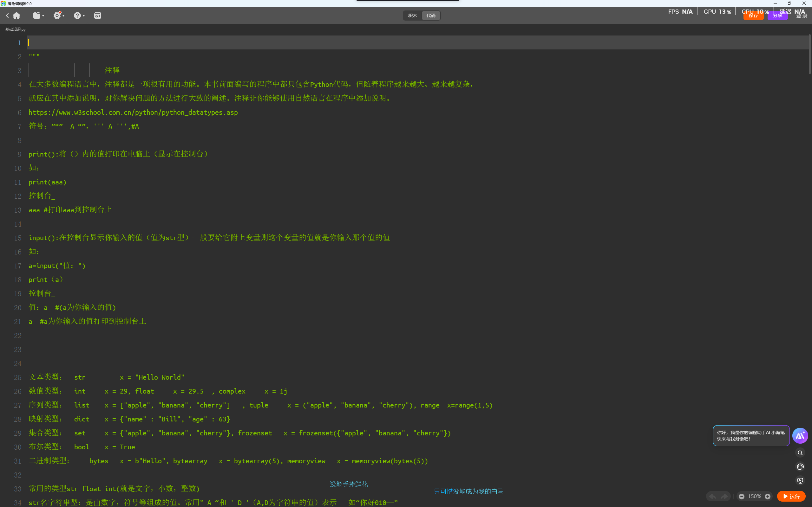Open the console monitor icon
The image size is (812, 507).
(800, 480)
